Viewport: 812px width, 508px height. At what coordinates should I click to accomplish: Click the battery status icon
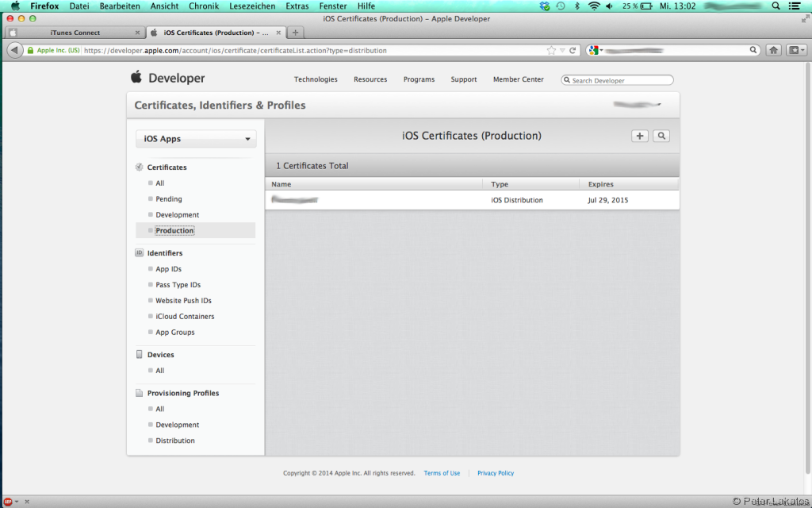point(645,6)
